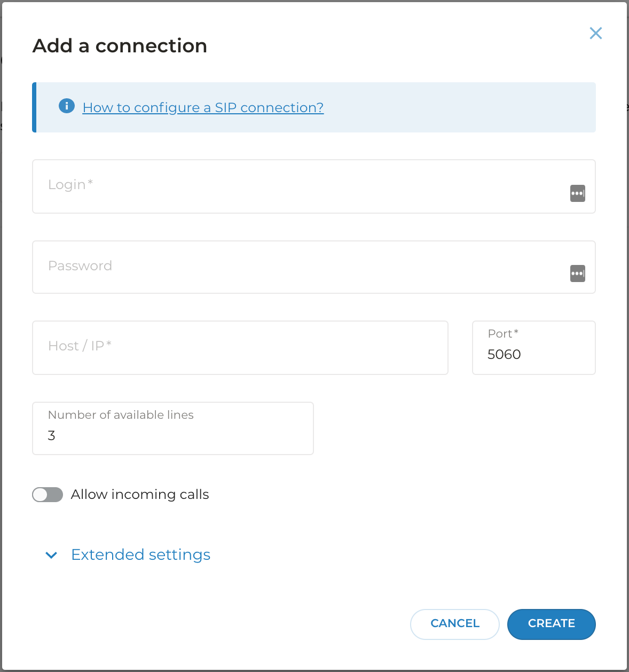Click into the Host / IP field
Viewport: 629px width, 672px height.
click(x=240, y=348)
